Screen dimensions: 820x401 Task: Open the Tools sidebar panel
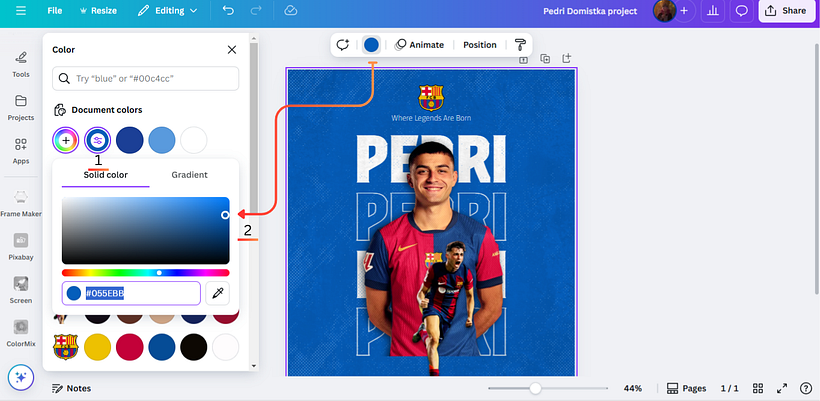(x=21, y=64)
